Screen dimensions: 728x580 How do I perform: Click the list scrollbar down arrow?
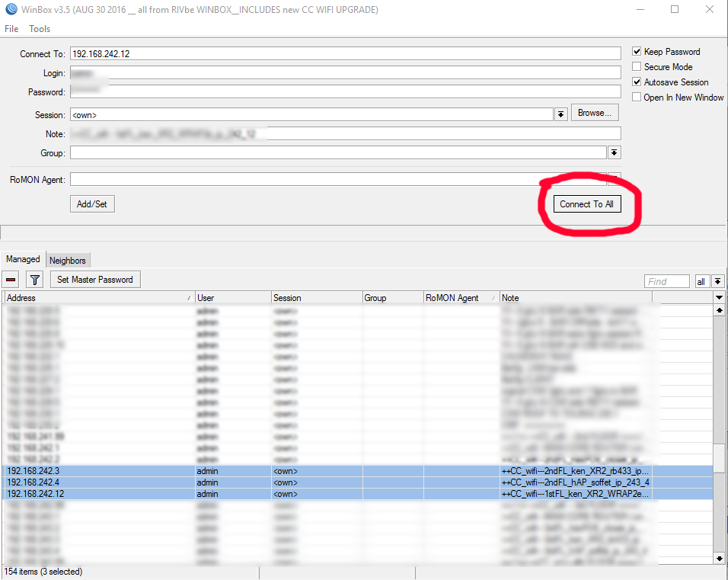[x=719, y=558]
